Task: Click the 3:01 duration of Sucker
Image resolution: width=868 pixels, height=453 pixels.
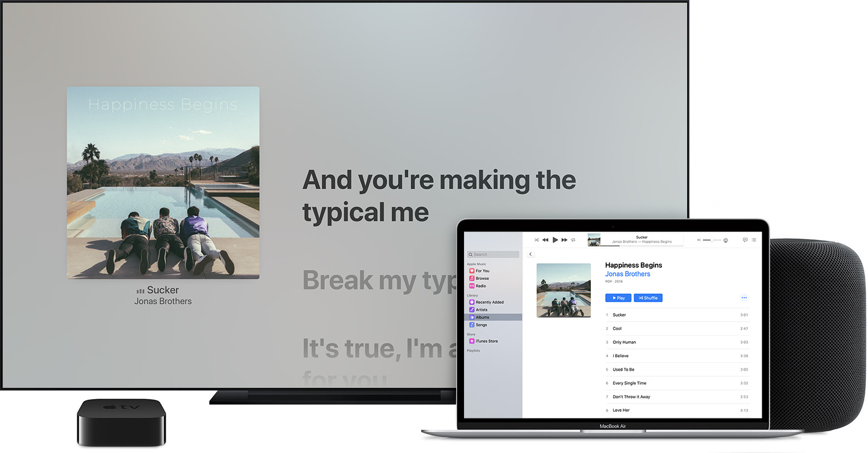Action: pos(744,315)
